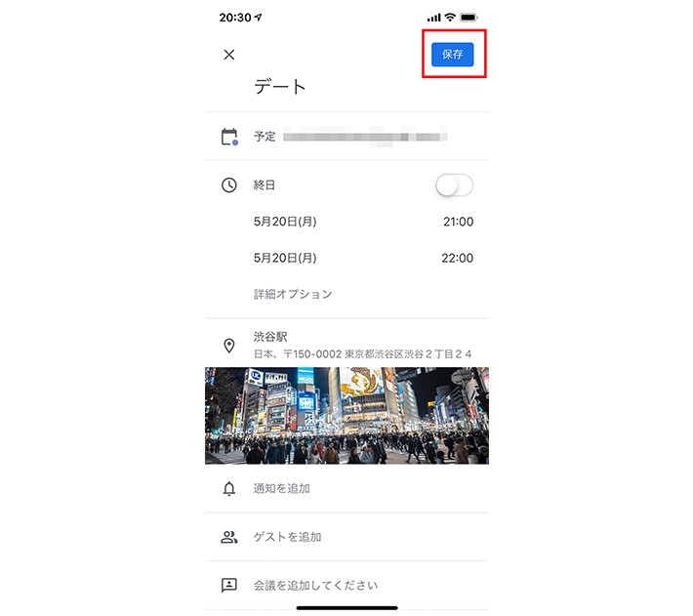Open 詳細オプション more options
This screenshot has width=693, height=616.
click(x=293, y=294)
